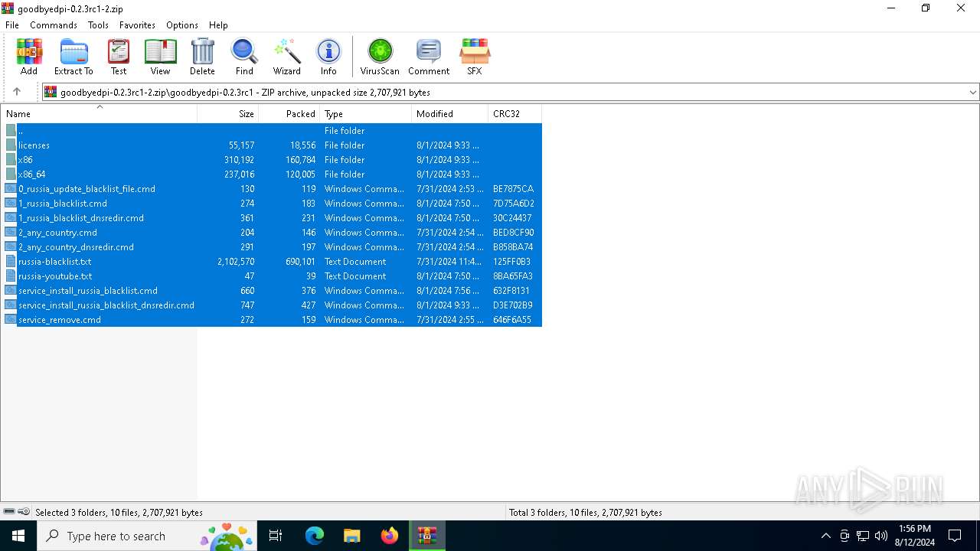Open the Extract To tool
The height and width of the screenshot is (551, 980).
click(73, 57)
